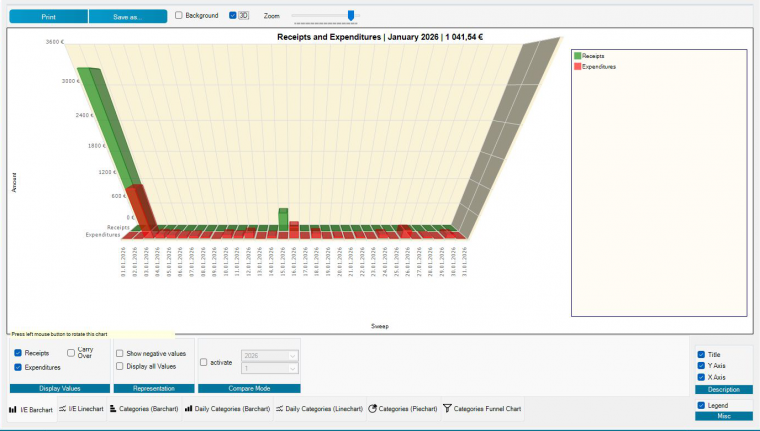Click the Daily Categories (Barchart) icon
The image size is (760, 431).
coord(189,409)
